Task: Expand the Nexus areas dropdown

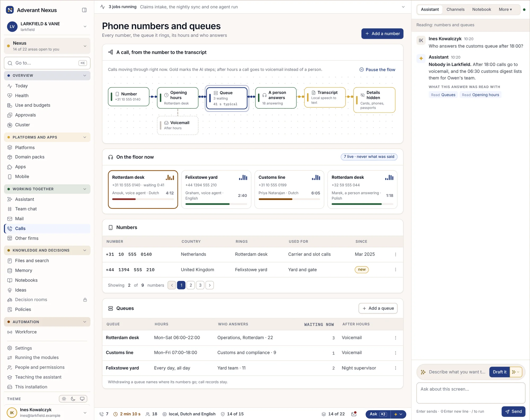Action: tap(47, 46)
